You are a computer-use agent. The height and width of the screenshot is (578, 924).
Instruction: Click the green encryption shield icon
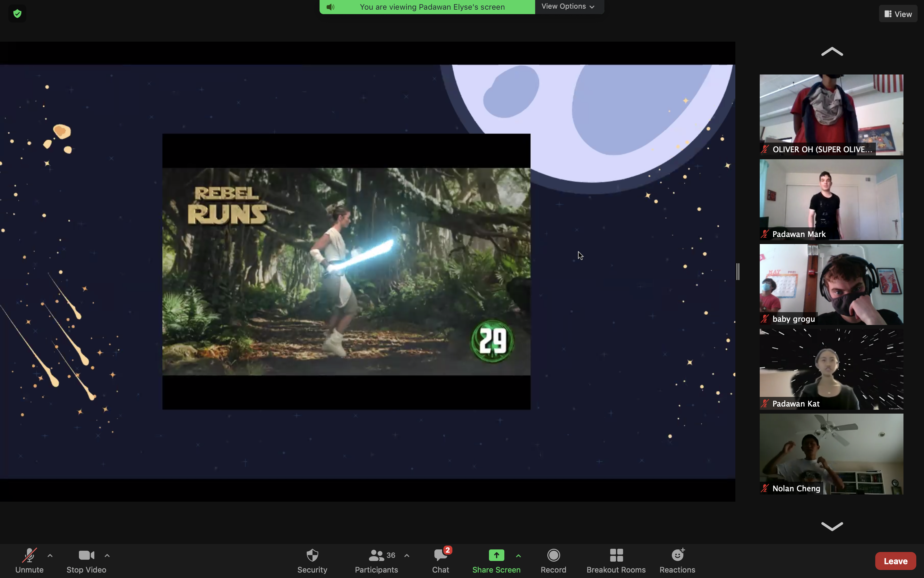[17, 14]
